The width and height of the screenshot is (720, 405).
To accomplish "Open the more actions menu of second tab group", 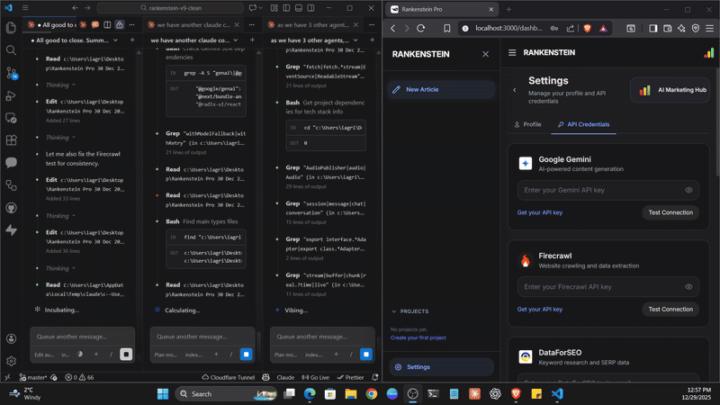I will click(x=252, y=24).
